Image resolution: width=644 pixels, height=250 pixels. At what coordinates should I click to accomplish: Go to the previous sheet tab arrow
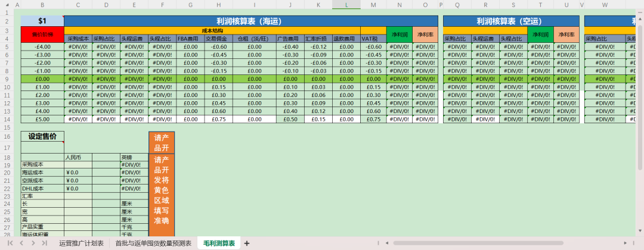pos(21,243)
